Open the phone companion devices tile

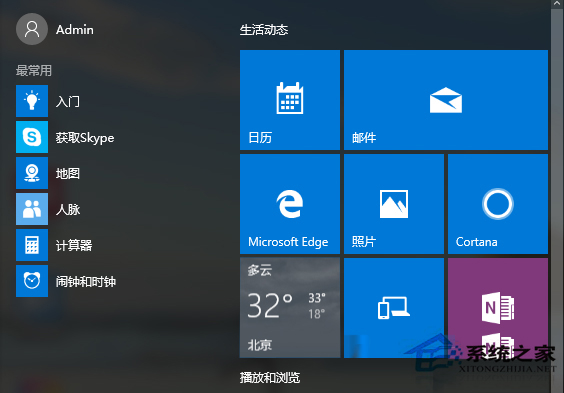[x=394, y=308]
